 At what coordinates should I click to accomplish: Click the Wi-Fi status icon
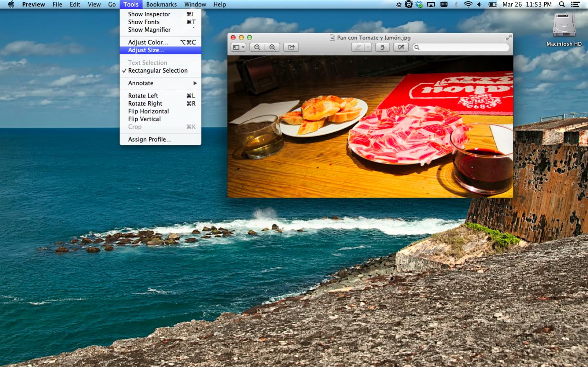[468, 4]
